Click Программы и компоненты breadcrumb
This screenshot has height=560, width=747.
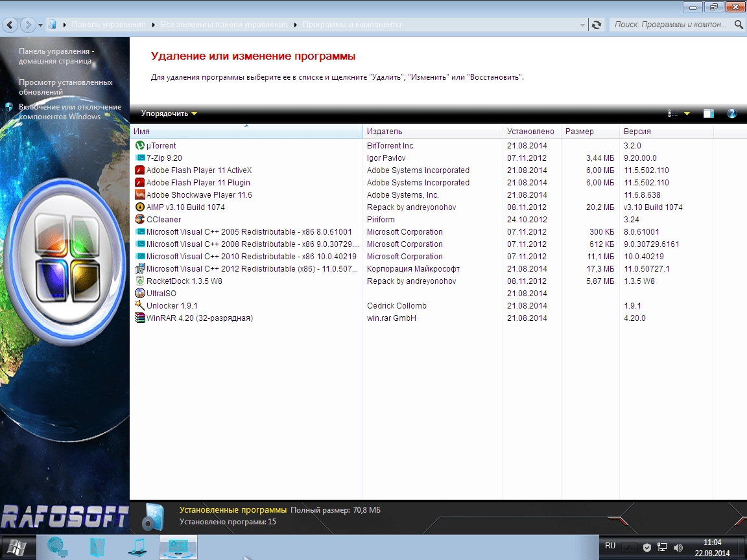[351, 24]
